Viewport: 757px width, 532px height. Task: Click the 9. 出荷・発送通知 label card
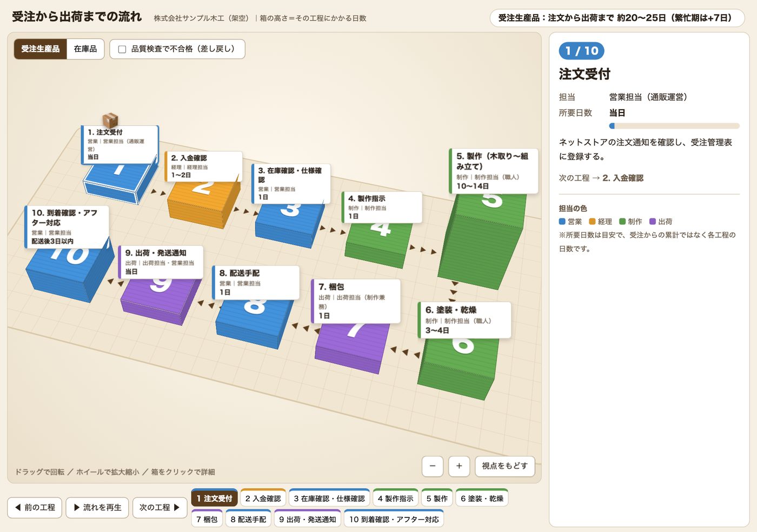click(161, 262)
